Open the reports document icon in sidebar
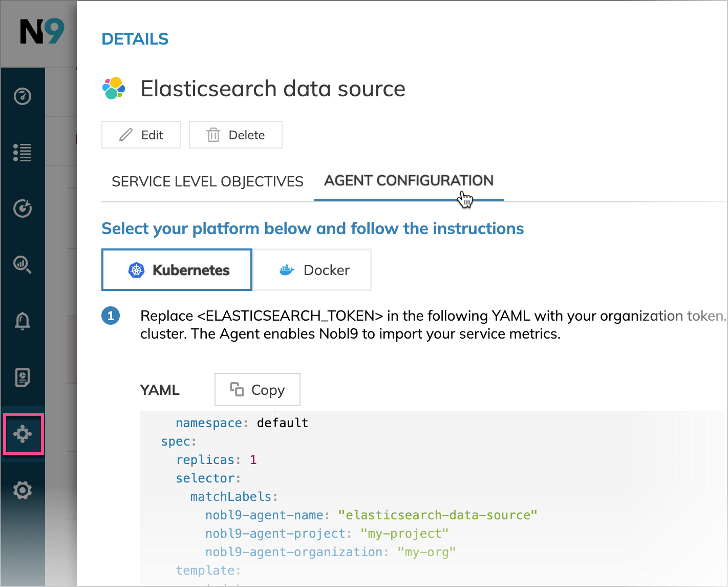728x587 pixels. [x=23, y=378]
